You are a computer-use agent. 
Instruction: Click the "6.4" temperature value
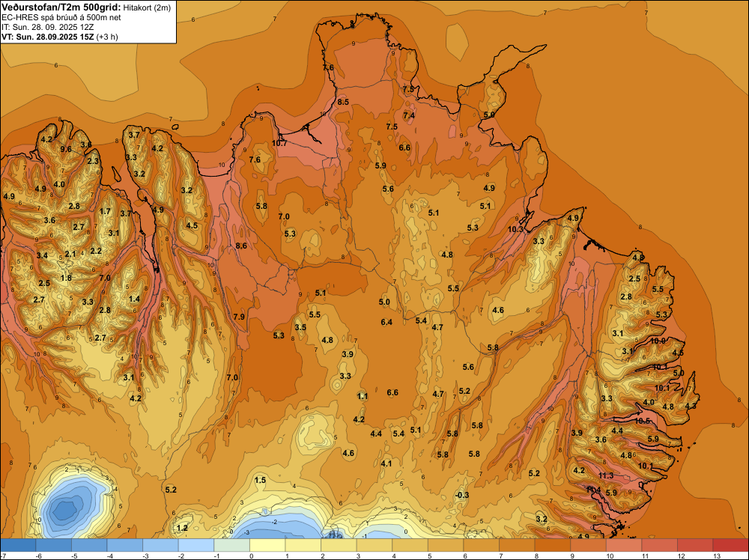click(x=386, y=322)
